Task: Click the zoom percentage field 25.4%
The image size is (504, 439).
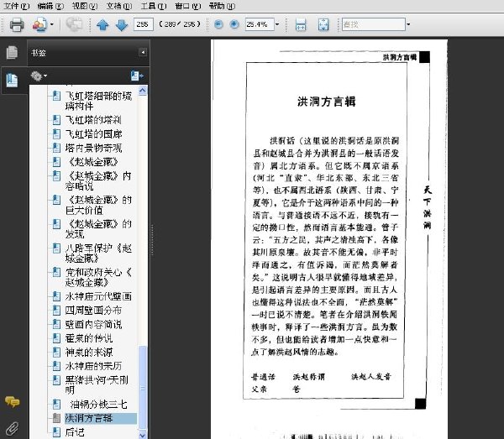Action: [260, 24]
